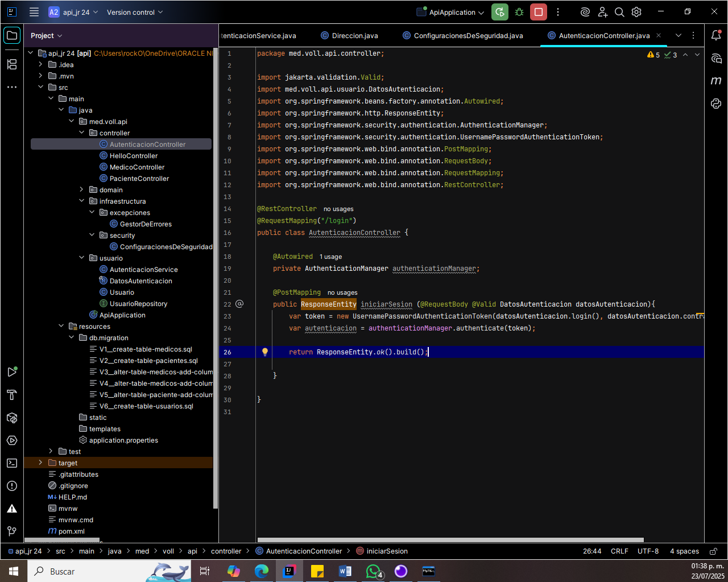The width and height of the screenshot is (728, 582).
Task: Open the Notifications bell panel
Action: coord(716,35)
